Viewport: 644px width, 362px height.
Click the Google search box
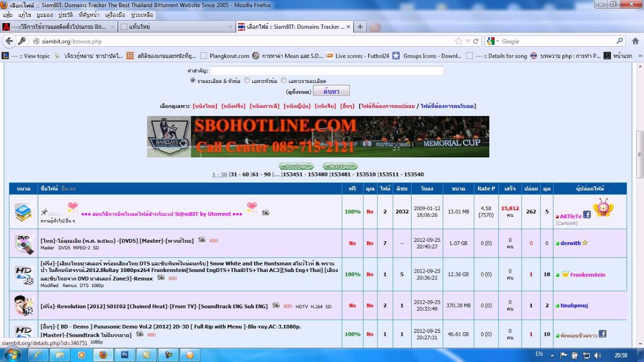click(557, 41)
